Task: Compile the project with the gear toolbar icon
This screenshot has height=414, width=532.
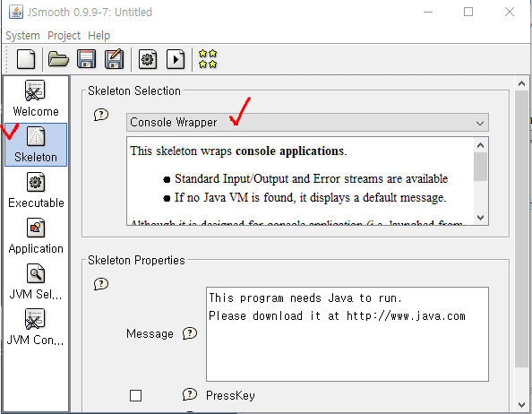Action: (x=148, y=59)
